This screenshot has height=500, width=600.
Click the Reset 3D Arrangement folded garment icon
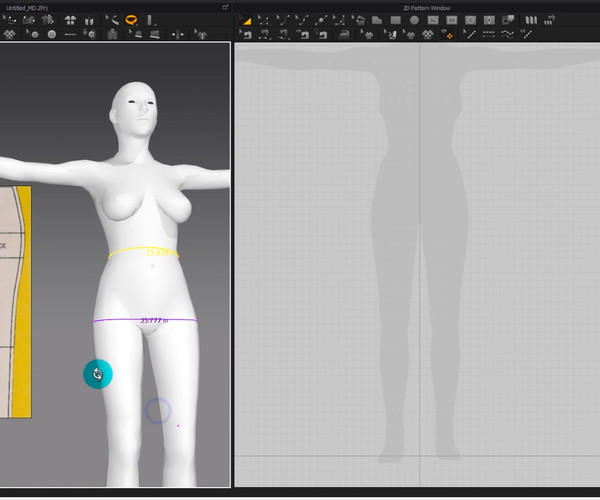click(x=89, y=20)
